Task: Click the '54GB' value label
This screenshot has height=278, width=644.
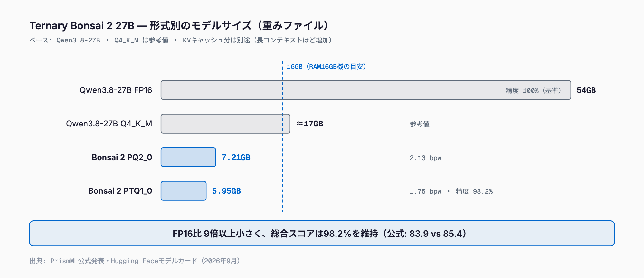Action: tap(586, 90)
